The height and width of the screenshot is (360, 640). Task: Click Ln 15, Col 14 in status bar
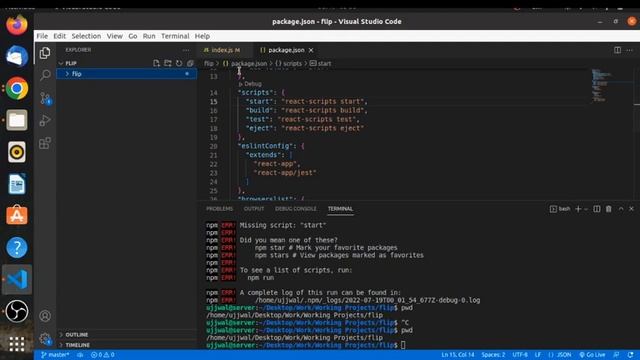tap(458, 355)
